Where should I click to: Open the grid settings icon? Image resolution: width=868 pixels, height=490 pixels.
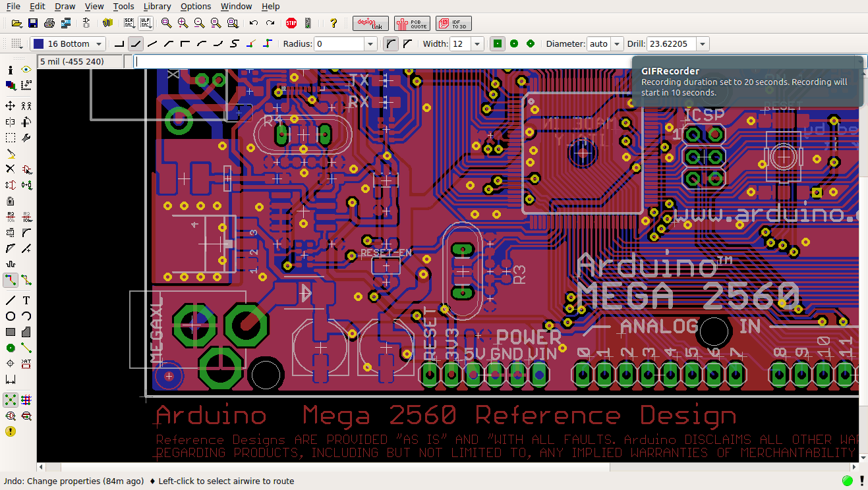click(16, 44)
